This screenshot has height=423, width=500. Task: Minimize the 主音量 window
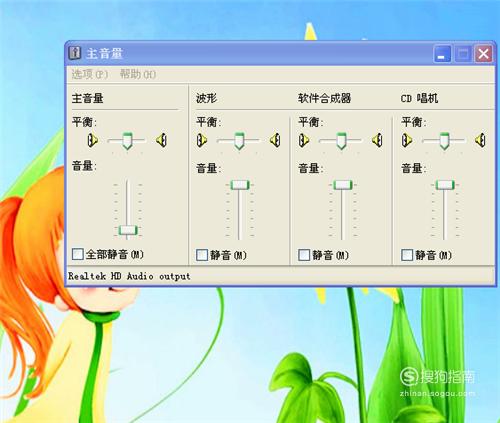coord(442,54)
